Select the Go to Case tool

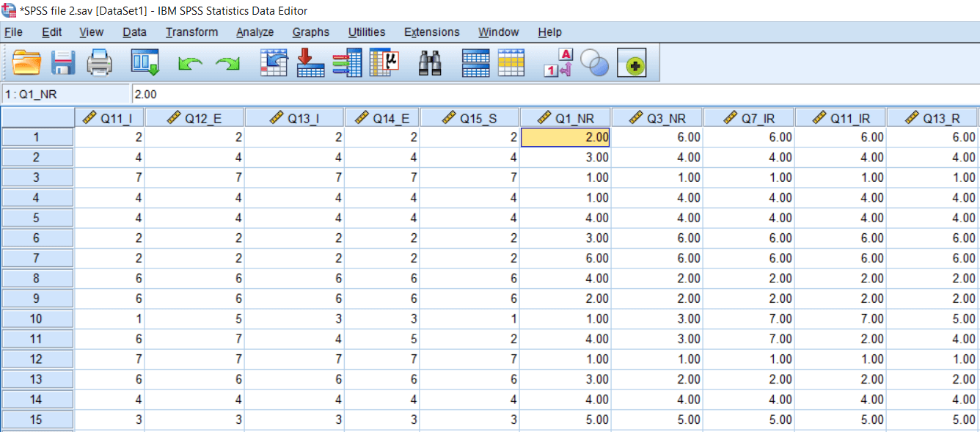[274, 63]
